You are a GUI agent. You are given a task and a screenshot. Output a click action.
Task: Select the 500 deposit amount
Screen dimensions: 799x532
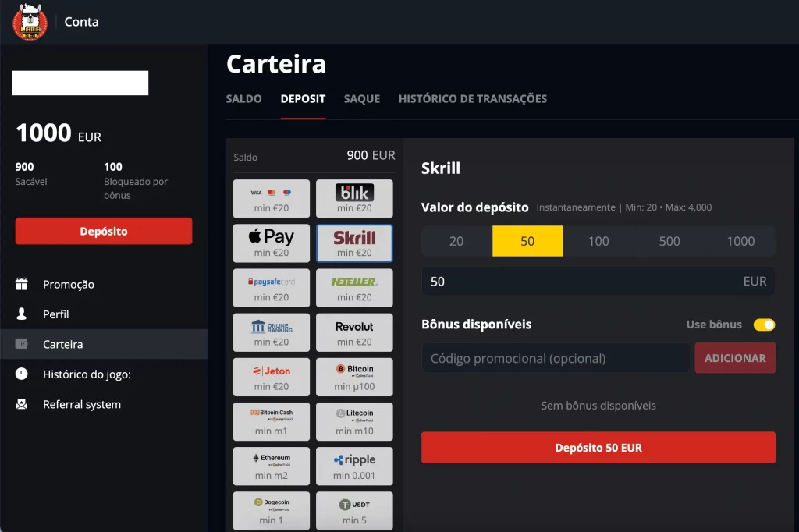669,241
